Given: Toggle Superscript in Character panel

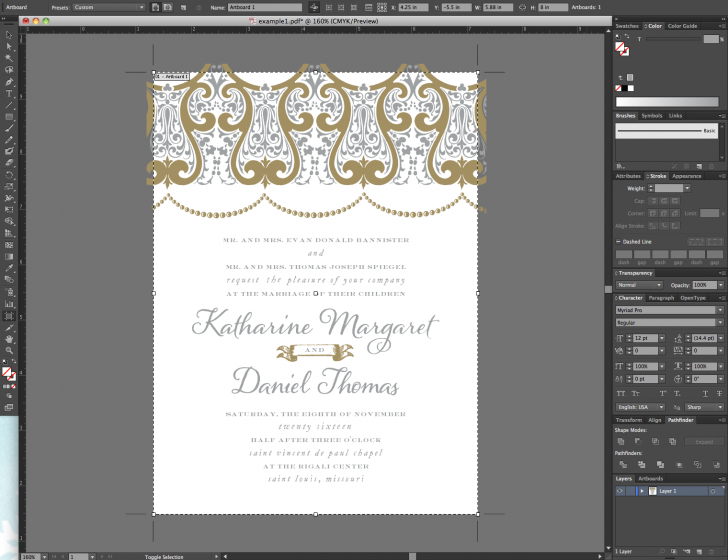Looking at the screenshot, I should [x=663, y=394].
